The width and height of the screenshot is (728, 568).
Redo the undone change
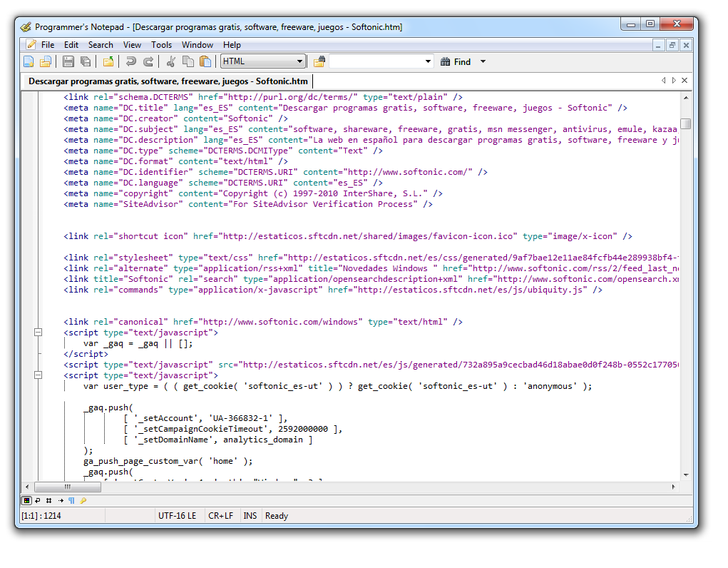point(148,61)
